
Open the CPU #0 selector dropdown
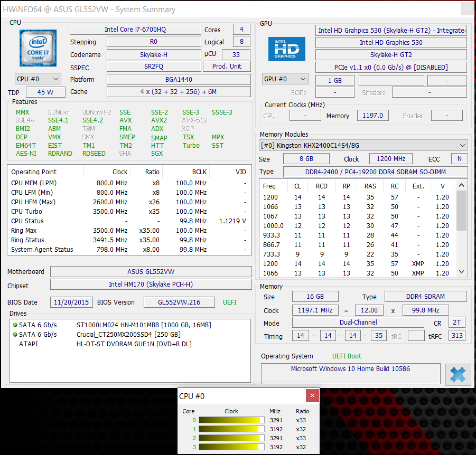[38, 79]
